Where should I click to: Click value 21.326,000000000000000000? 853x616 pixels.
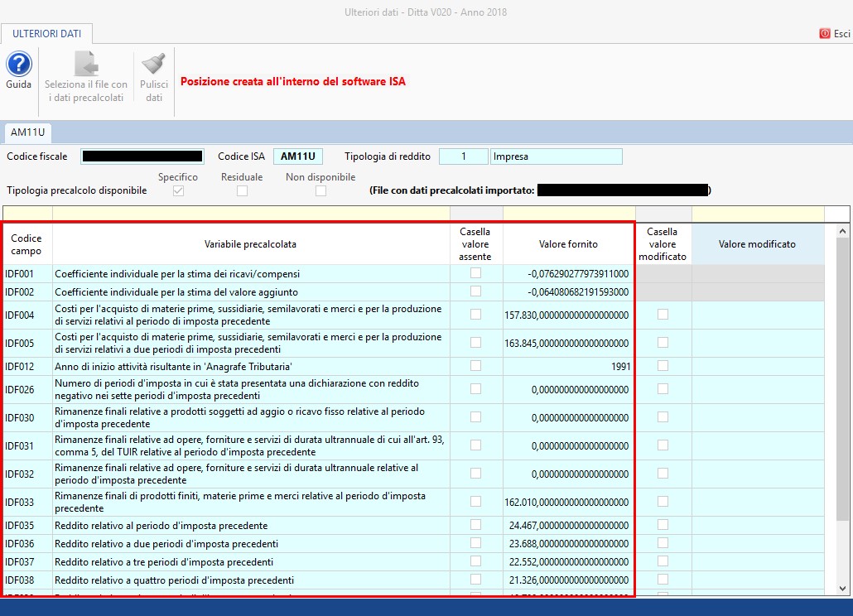(569, 580)
